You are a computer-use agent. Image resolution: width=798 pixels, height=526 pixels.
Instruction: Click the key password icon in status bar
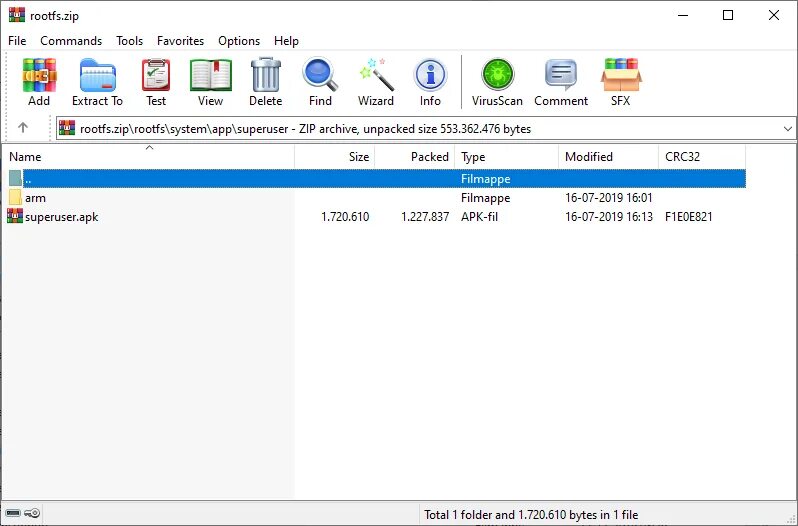pos(32,513)
